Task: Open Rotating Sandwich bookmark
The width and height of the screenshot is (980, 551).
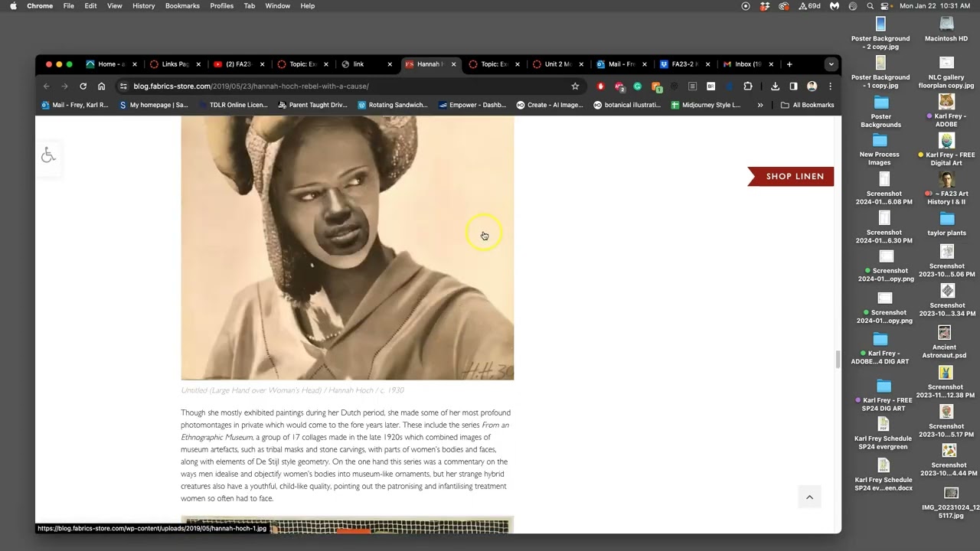Action: (391, 105)
